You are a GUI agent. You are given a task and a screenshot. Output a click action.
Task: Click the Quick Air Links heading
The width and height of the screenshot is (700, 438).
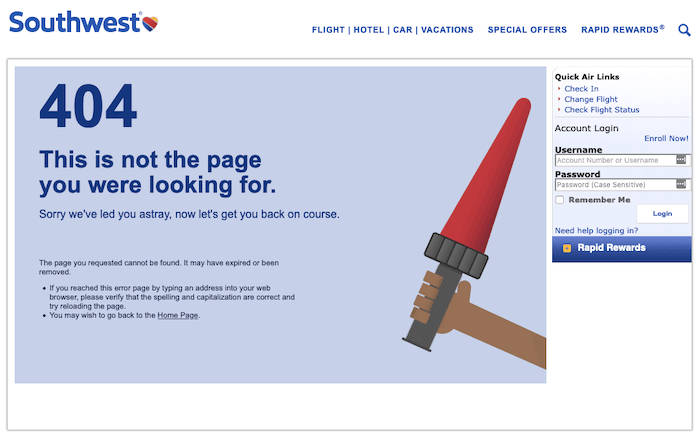tap(587, 77)
